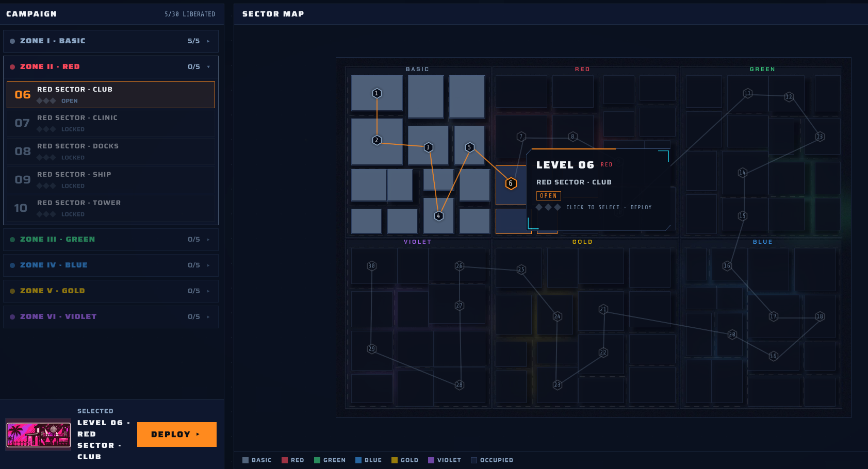Expand Zone VI Violet
Screen dimensions: 868x469
click(x=111, y=317)
